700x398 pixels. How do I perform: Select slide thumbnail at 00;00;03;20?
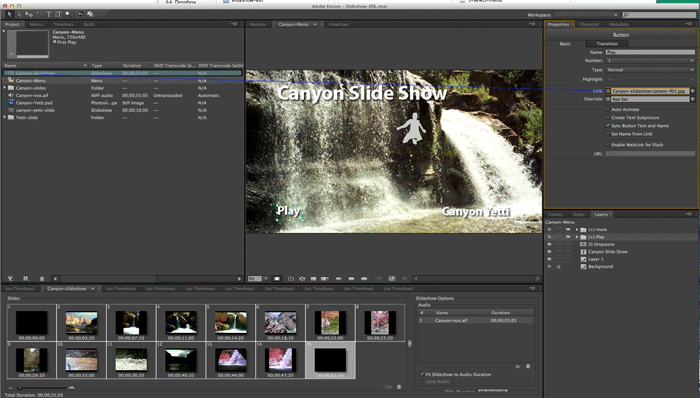(x=81, y=323)
